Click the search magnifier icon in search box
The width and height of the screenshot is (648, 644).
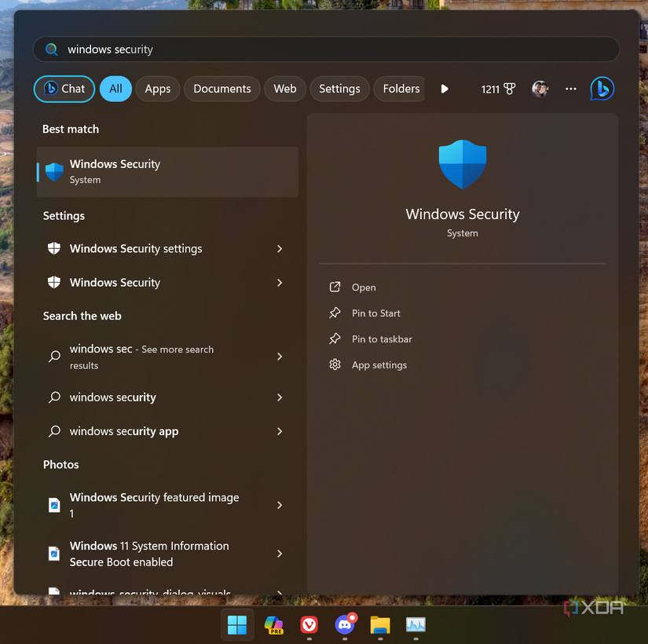[x=52, y=49]
